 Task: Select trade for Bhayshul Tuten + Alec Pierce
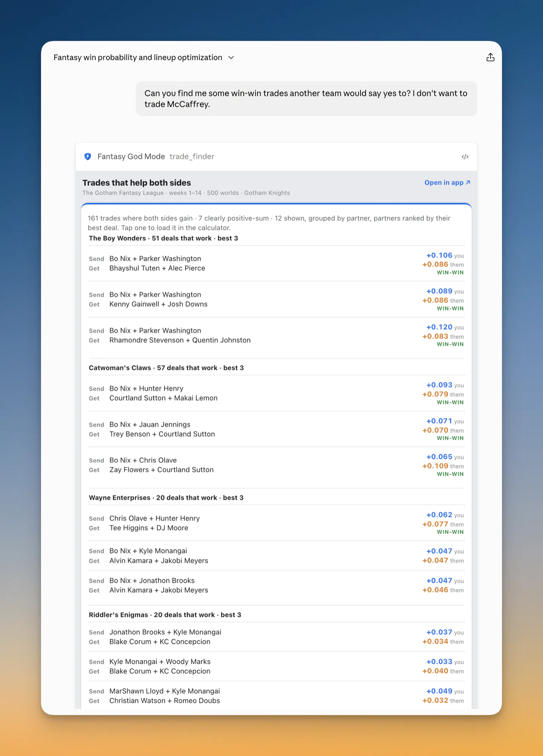click(x=276, y=263)
